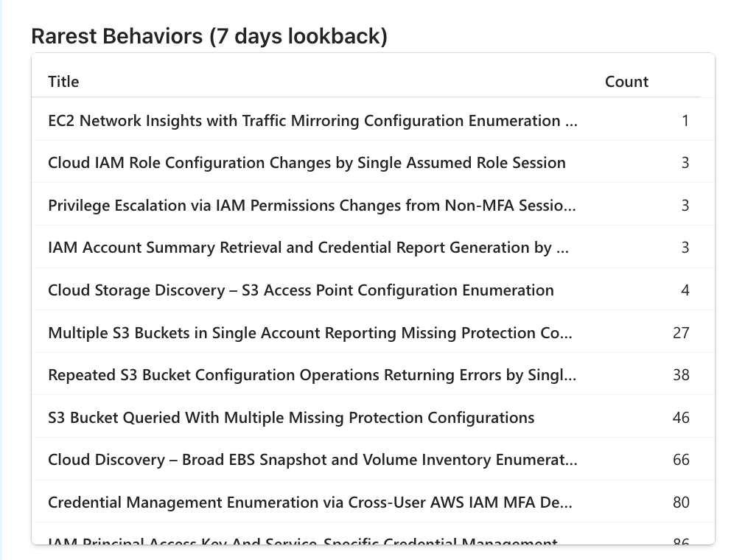Click count 66 for Broad EBS Snapshot

pyautogui.click(x=681, y=460)
